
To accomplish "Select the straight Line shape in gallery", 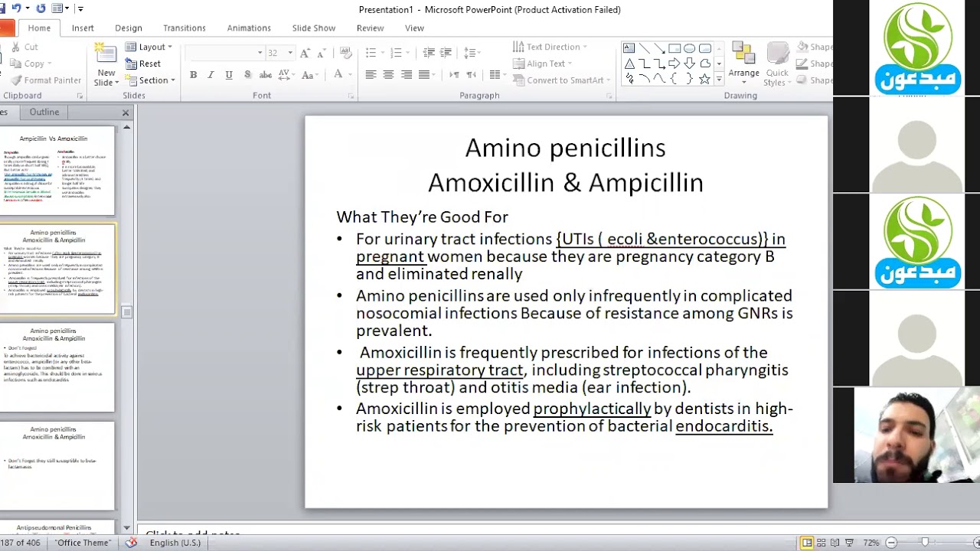I will point(644,48).
